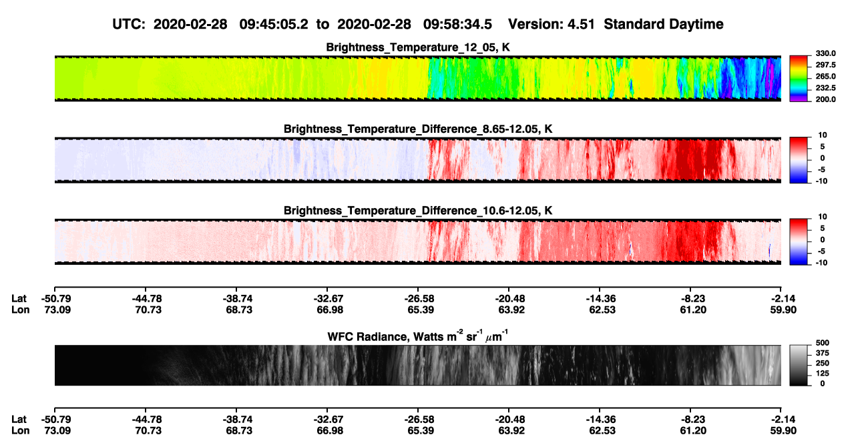Viewport: 868px width, 445px height.
Task: Click the grayscale WFC Radiance image strip
Action: [x=417, y=365]
